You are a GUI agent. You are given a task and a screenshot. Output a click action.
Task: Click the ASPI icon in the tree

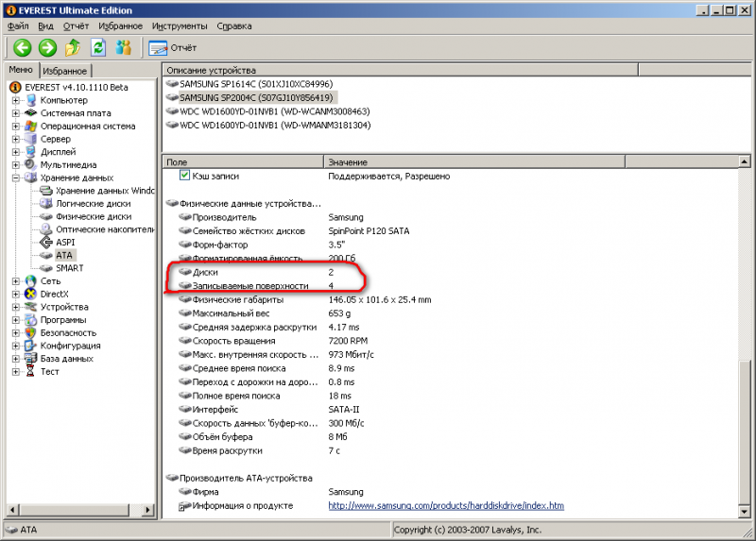pyautogui.click(x=46, y=242)
